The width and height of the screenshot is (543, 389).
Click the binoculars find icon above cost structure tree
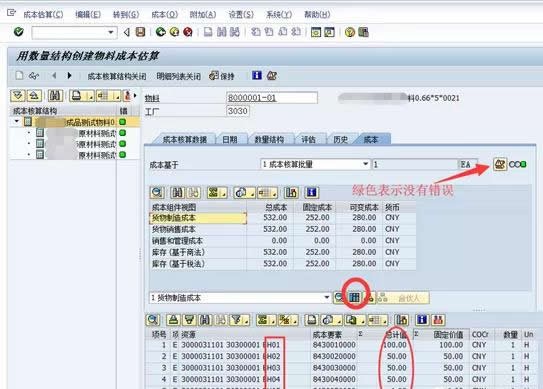(x=55, y=96)
